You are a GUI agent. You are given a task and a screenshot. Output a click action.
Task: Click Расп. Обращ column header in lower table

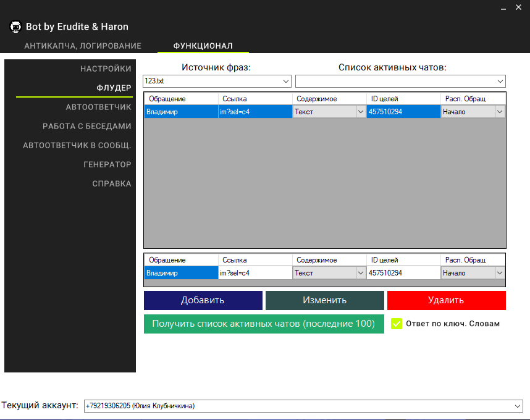click(x=473, y=260)
